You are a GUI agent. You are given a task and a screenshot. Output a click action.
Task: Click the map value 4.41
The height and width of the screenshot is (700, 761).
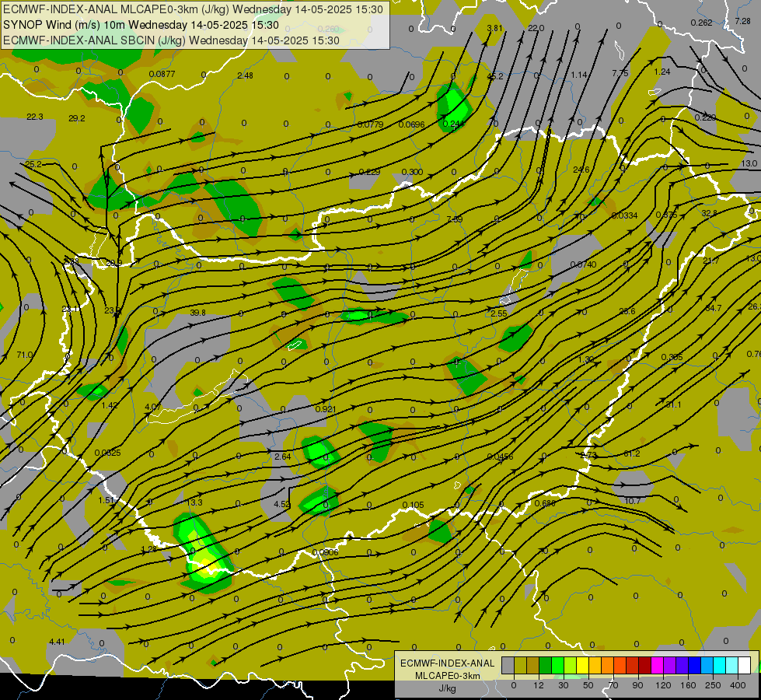point(57,642)
